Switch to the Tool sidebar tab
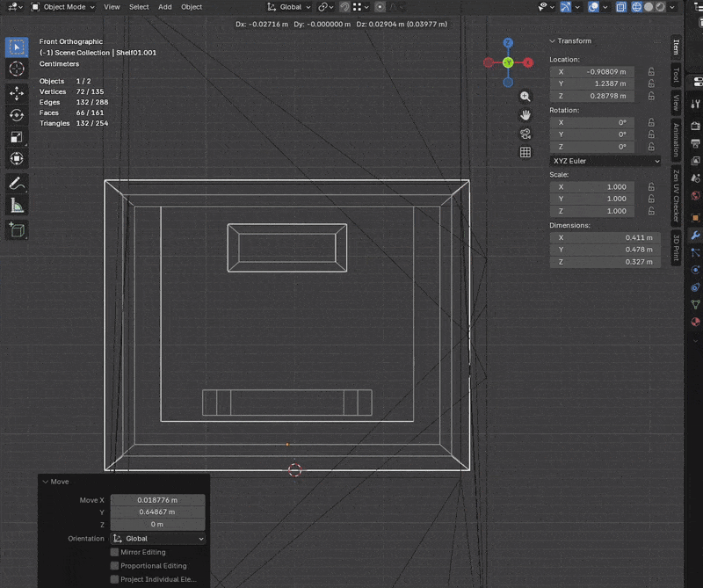The height and width of the screenshot is (588, 703). coord(676,74)
